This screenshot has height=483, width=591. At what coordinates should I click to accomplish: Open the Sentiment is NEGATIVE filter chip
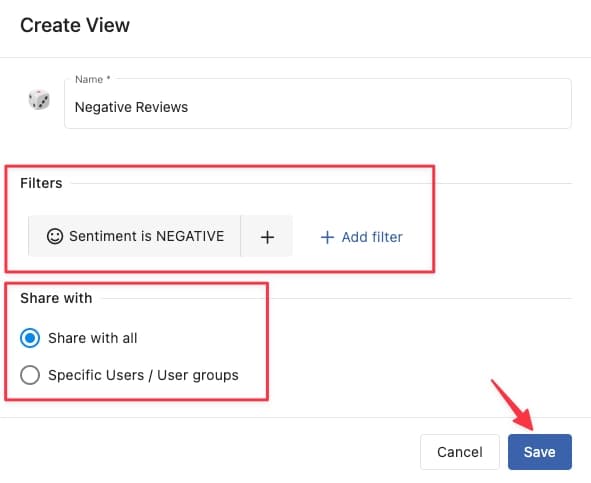point(135,236)
